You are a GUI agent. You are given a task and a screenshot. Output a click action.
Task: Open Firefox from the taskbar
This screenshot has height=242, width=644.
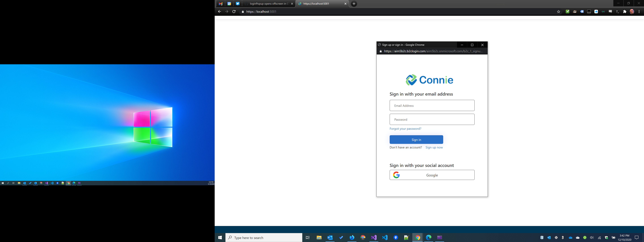(x=352, y=238)
